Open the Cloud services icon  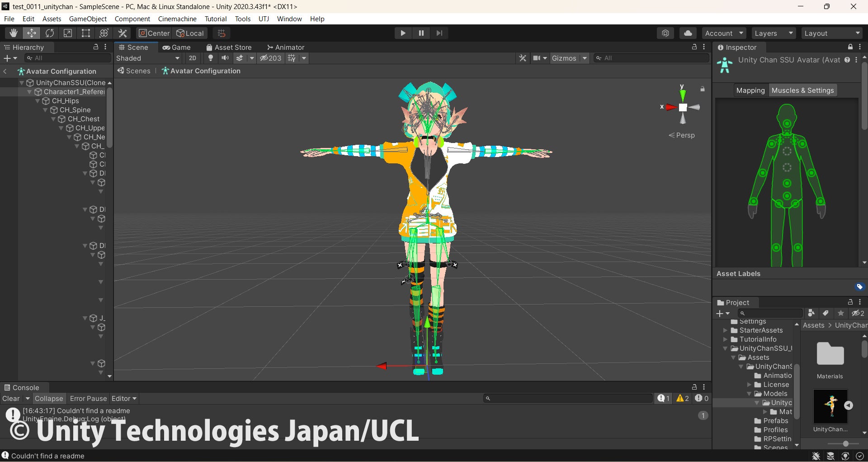click(688, 33)
